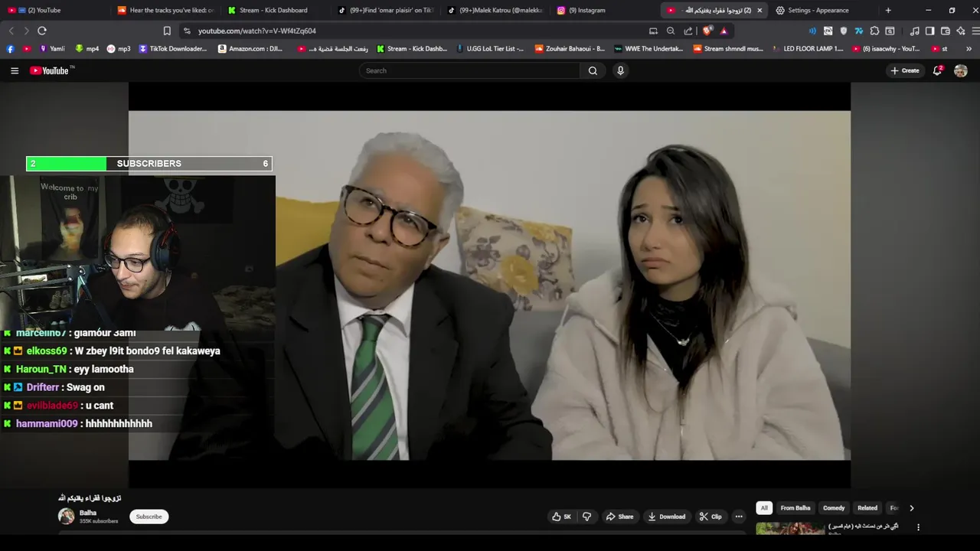Screen dimensions: 980x551
Task: Click the Clip scissors button
Action: coord(710,517)
